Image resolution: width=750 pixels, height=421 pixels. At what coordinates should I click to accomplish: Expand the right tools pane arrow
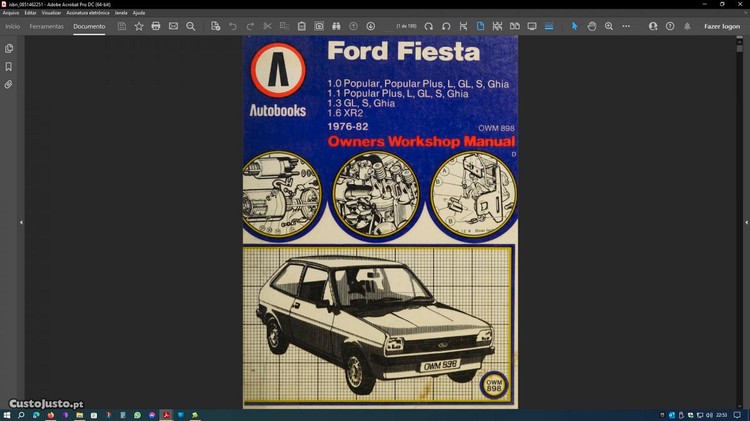745,222
